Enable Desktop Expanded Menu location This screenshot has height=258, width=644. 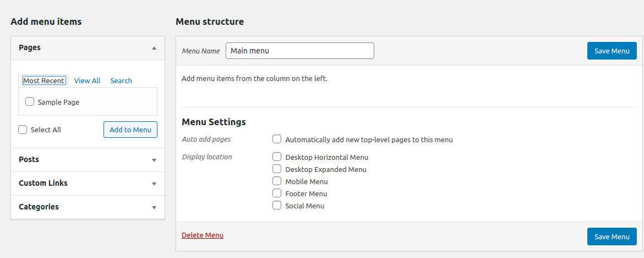[x=277, y=169]
